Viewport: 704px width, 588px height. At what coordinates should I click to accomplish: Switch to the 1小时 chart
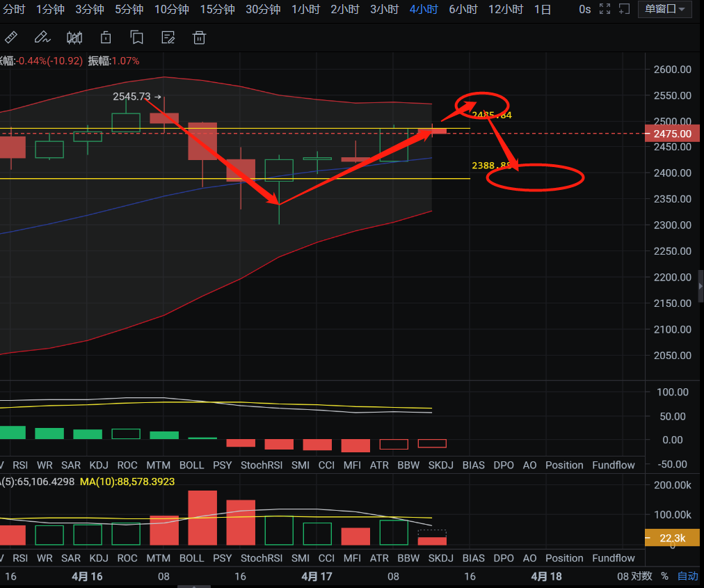(306, 10)
